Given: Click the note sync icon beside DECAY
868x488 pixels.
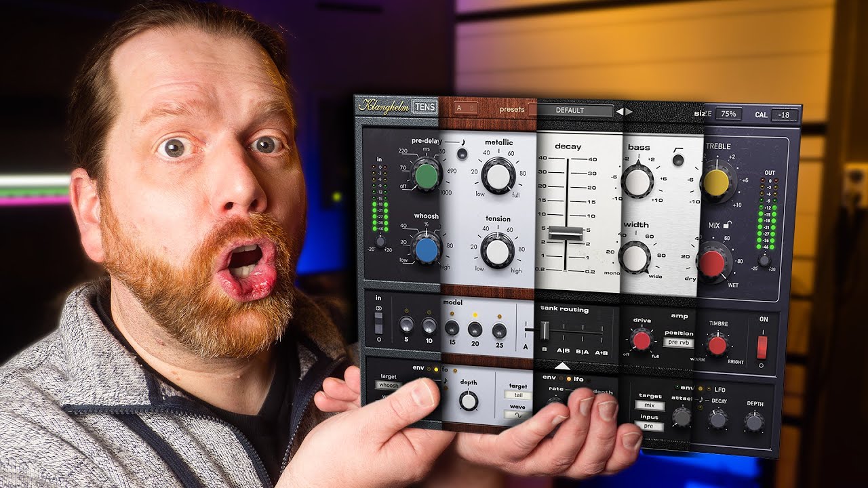Looking at the screenshot, I should point(701,399).
